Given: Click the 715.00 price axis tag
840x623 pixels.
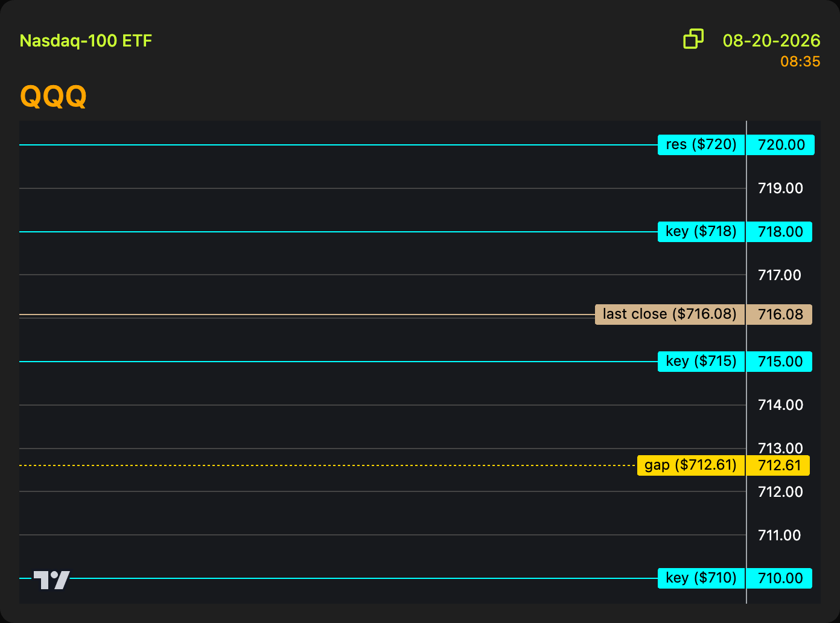Looking at the screenshot, I should point(780,362).
